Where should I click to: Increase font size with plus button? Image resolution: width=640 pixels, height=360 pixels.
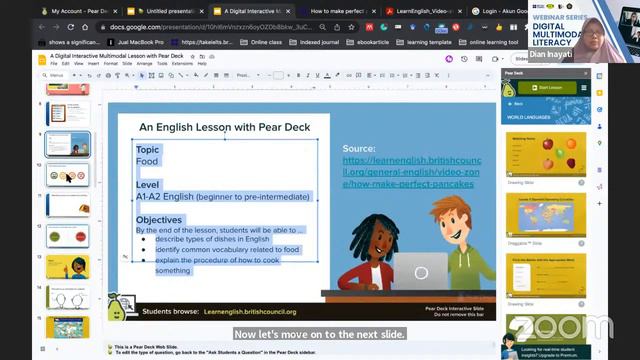(x=289, y=76)
